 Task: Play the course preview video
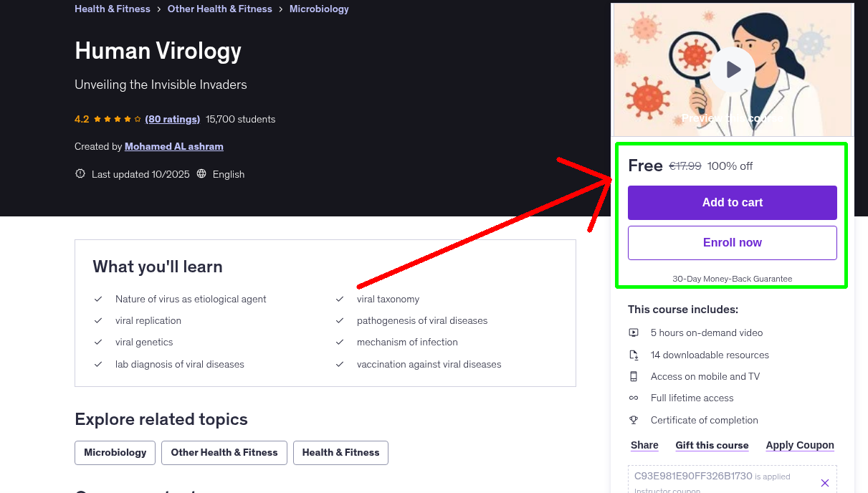tap(733, 70)
